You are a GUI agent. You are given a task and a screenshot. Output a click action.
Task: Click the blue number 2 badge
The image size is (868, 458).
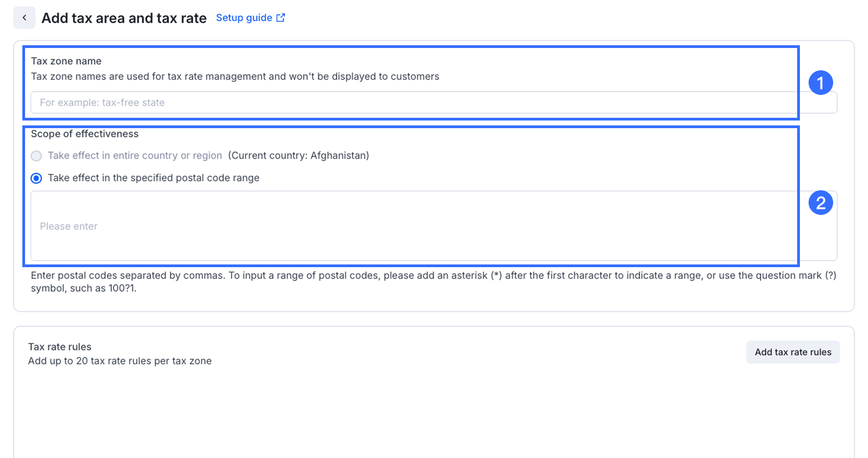[x=820, y=203]
